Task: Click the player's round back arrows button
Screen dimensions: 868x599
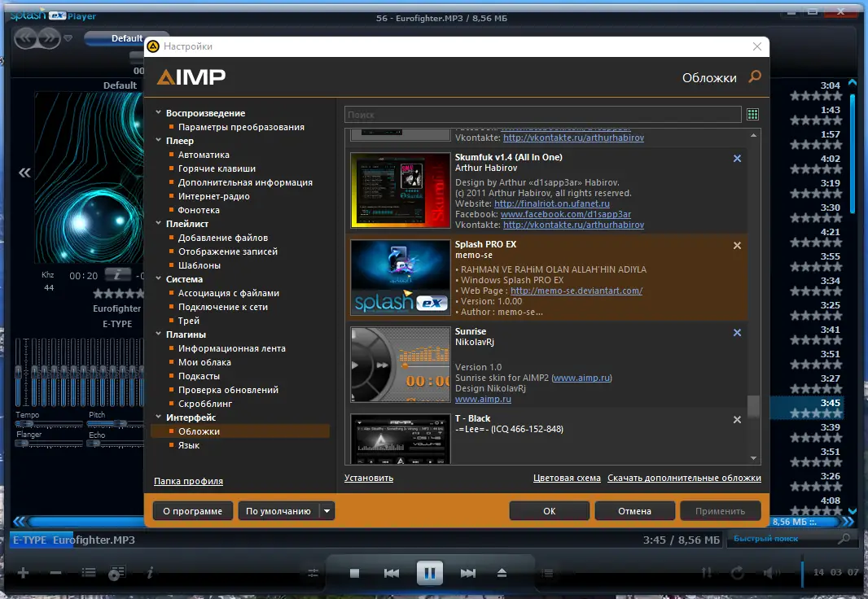Action: click(25, 38)
